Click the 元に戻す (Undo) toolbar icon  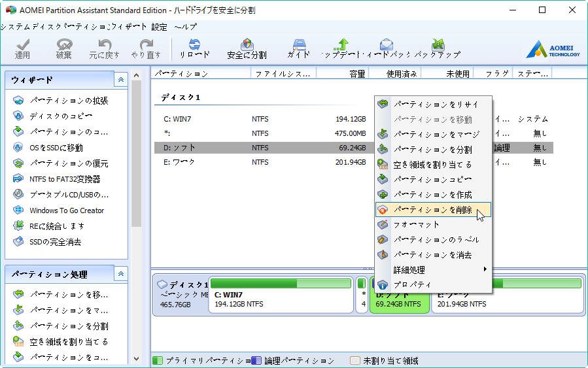104,49
